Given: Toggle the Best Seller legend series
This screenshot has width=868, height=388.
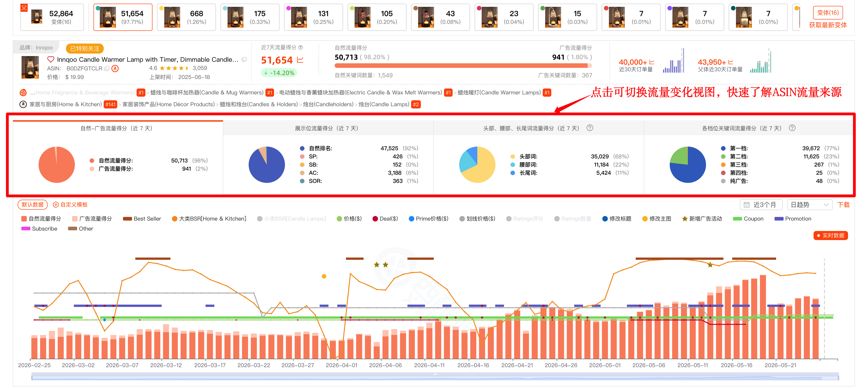Looking at the screenshot, I should click(142, 219).
